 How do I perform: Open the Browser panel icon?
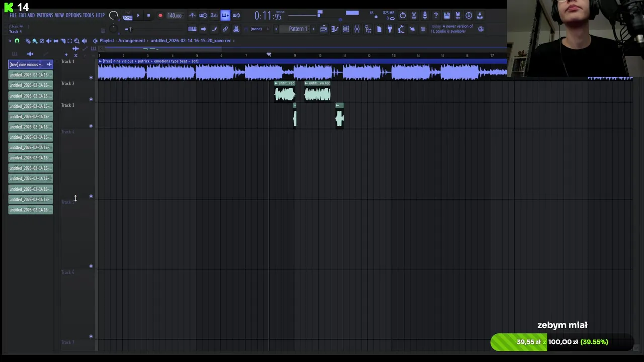[368, 29]
